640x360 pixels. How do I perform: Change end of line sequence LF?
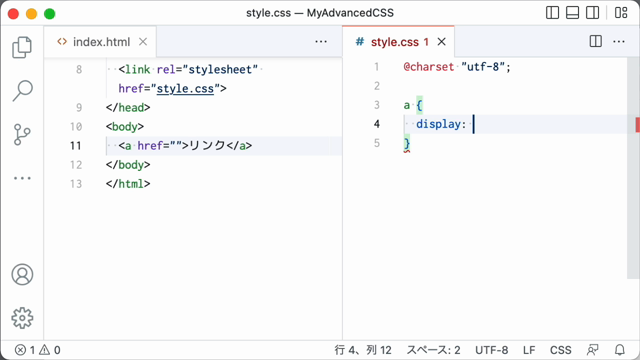[529, 350]
